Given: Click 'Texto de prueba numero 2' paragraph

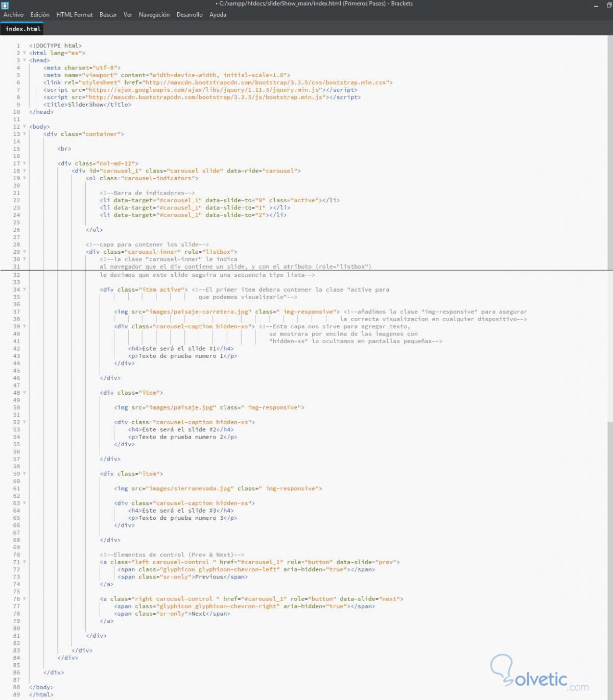Looking at the screenshot, I should 182,437.
